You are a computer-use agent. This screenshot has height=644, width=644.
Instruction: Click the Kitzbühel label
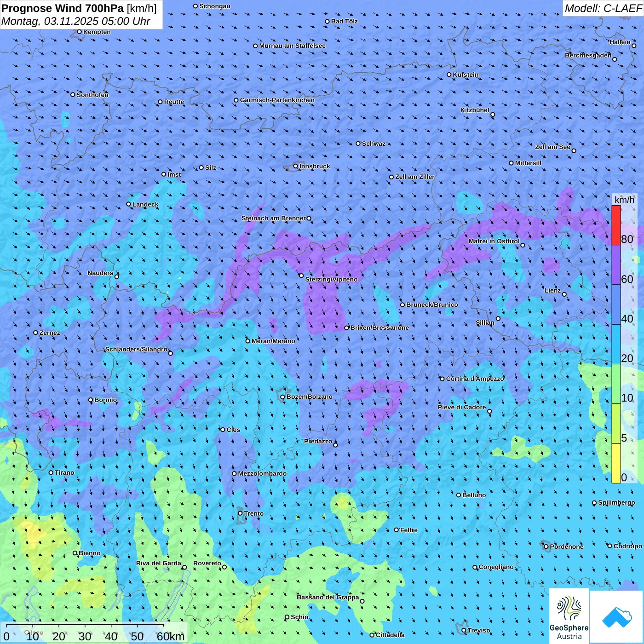[x=475, y=110]
